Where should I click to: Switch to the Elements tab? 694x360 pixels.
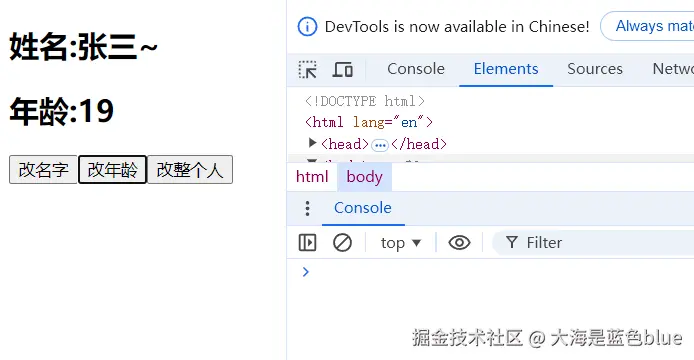coord(506,69)
